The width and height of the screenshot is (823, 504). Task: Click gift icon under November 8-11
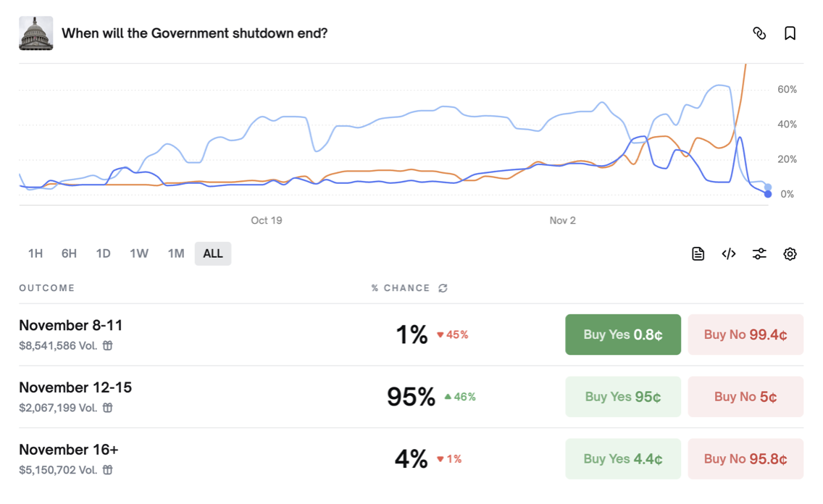[108, 346]
